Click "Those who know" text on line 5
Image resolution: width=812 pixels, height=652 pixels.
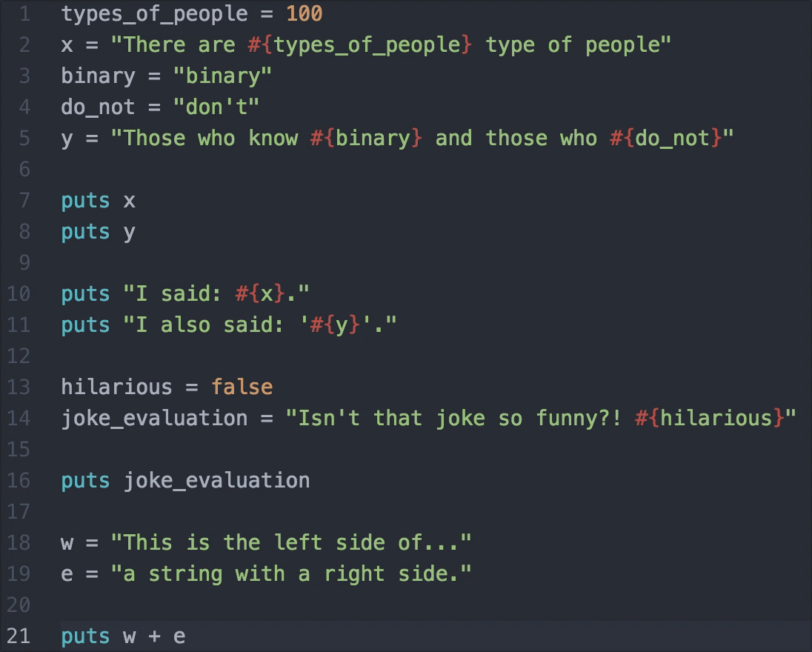point(210,139)
